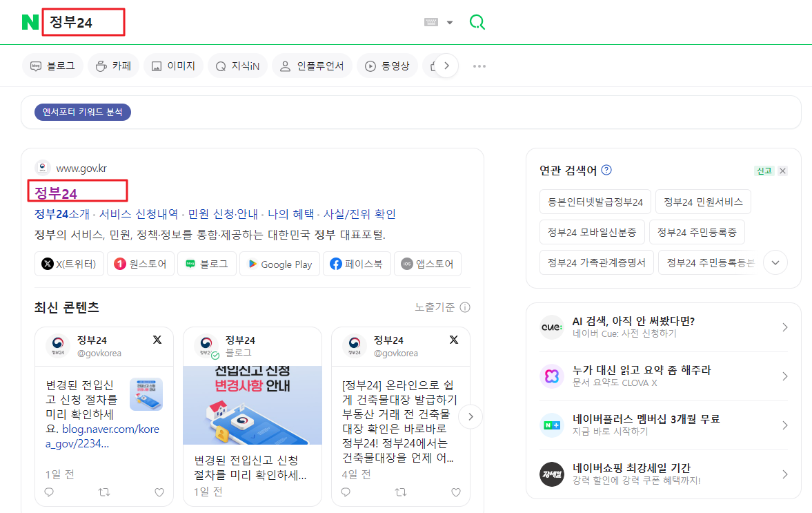The image size is (812, 513).
Task: Click the 노출기준 info icon
Action: (465, 307)
